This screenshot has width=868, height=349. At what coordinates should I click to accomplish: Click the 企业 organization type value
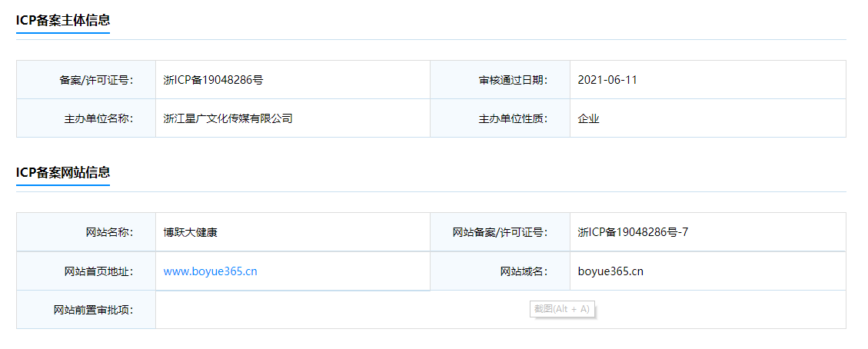point(589,118)
